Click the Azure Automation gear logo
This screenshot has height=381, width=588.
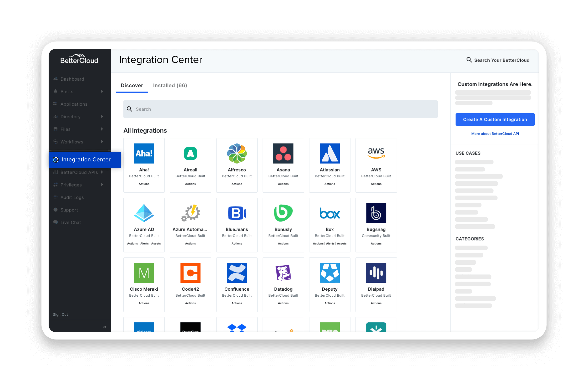tap(190, 213)
